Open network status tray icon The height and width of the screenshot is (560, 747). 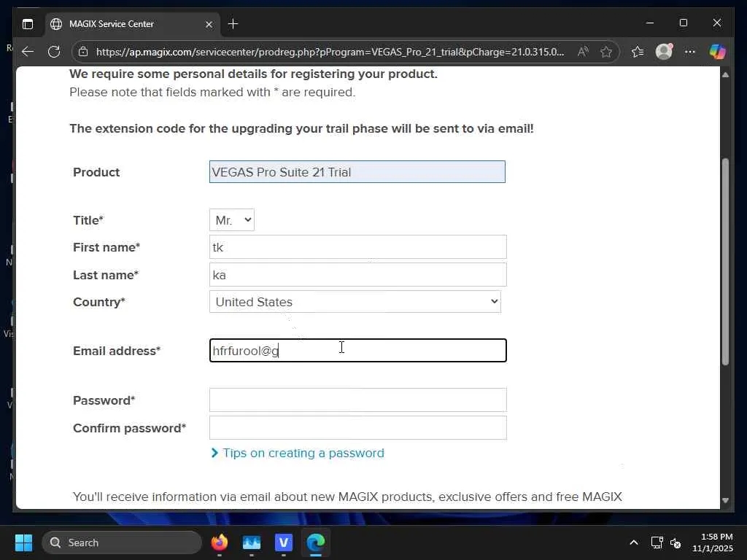tap(657, 542)
